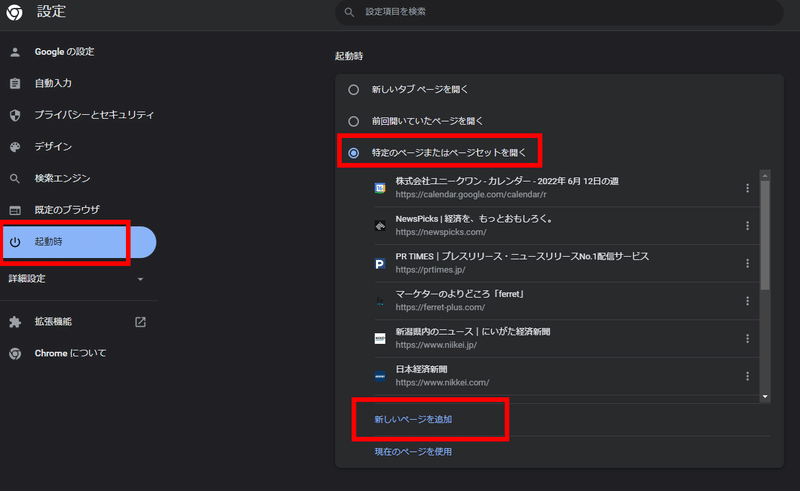Select 特定のページまたはページセットを開く radio button
Image resolution: width=800 pixels, height=491 pixels.
pos(354,153)
